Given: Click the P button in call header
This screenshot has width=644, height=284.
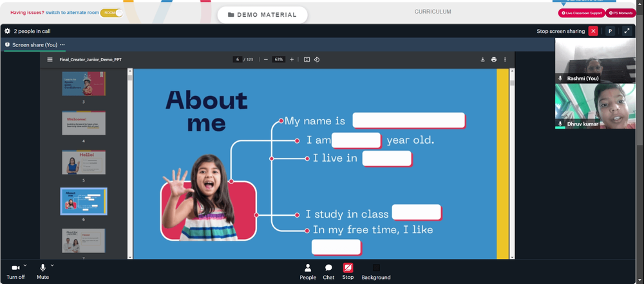Looking at the screenshot, I should click(611, 32).
